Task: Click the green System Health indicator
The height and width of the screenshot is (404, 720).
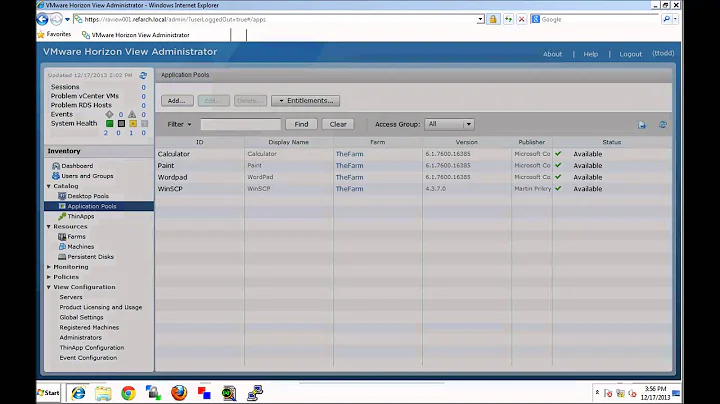Action: tap(109, 123)
